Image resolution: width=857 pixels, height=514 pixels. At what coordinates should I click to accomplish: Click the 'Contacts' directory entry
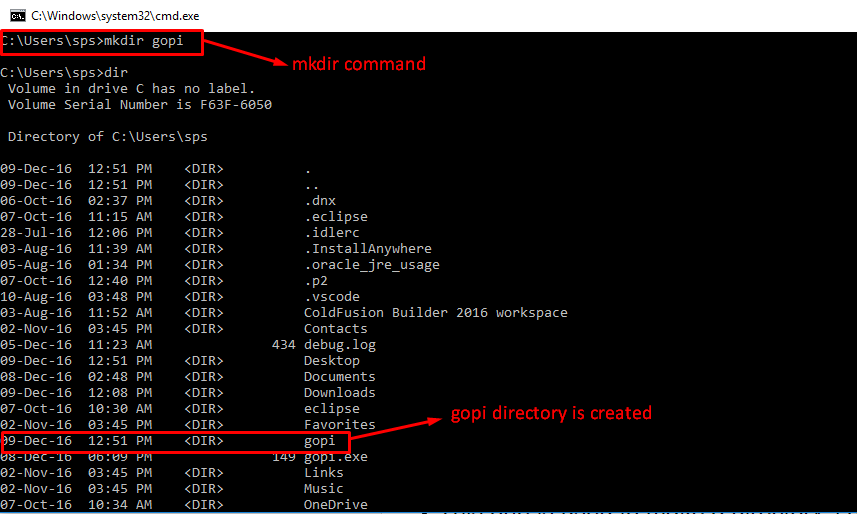[x=336, y=329]
